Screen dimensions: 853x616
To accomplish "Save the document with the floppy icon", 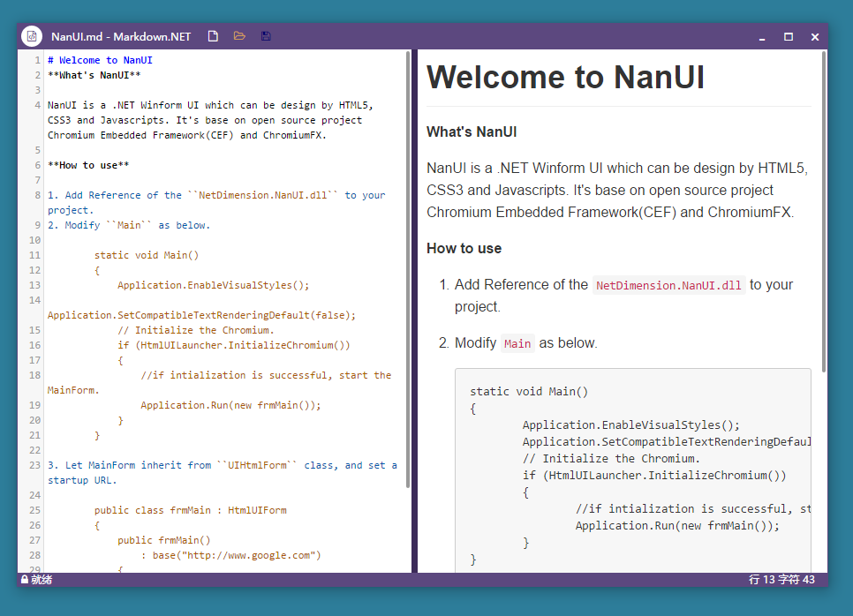I will click(266, 36).
